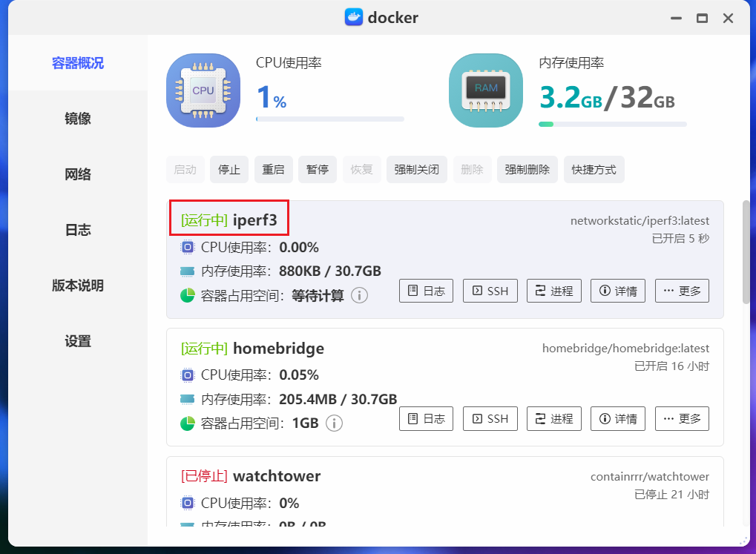The height and width of the screenshot is (554, 756).
Task: Click the container list vertical scrollbar
Action: tap(746, 252)
